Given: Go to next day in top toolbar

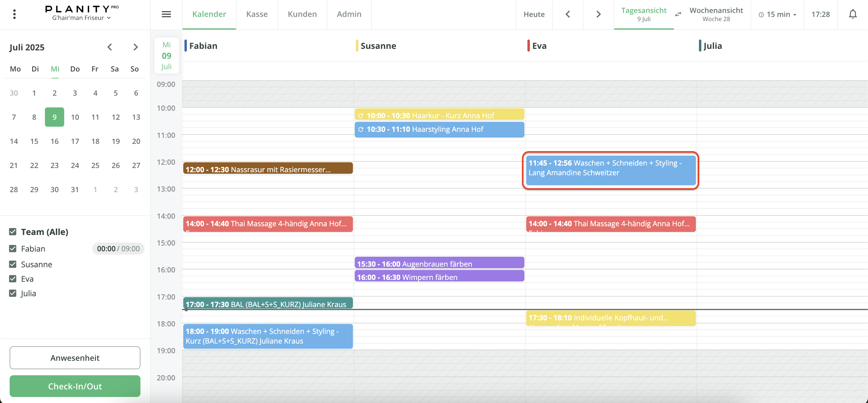Looking at the screenshot, I should pyautogui.click(x=599, y=14).
